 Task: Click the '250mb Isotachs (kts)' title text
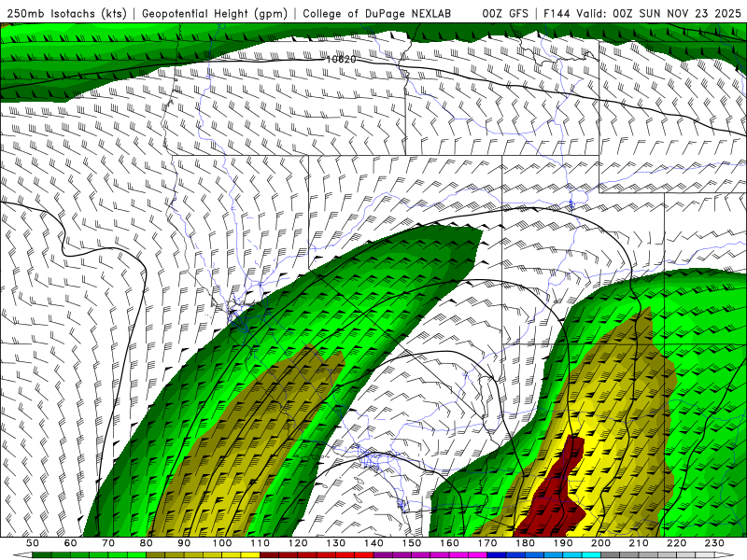click(66, 13)
